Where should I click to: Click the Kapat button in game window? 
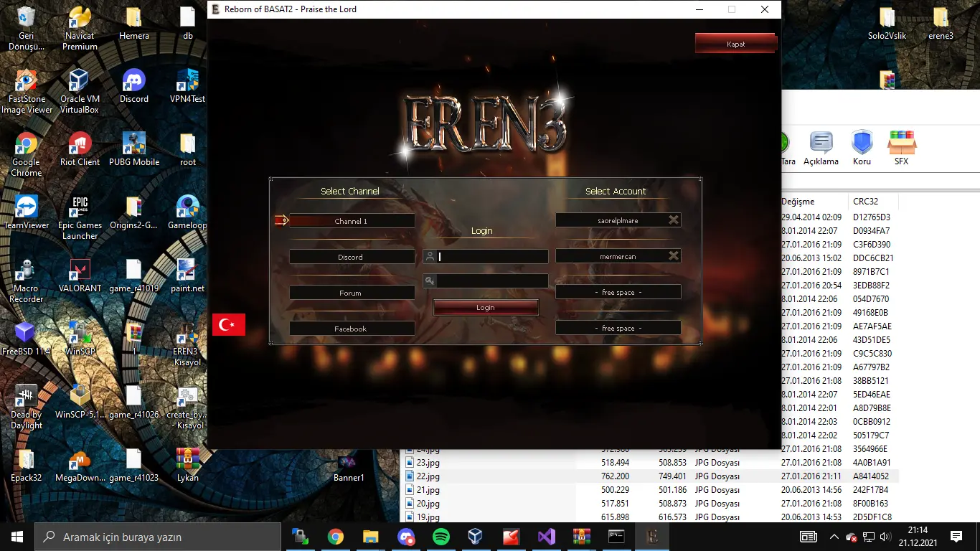point(735,44)
